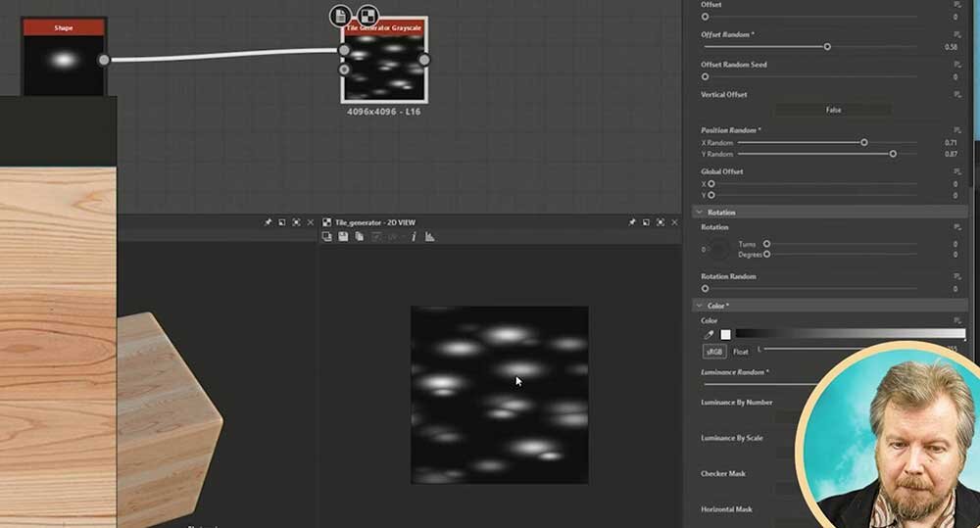The height and width of the screenshot is (528, 980).
Task: Click the second input connector of Tile Generator node
Action: point(344,70)
